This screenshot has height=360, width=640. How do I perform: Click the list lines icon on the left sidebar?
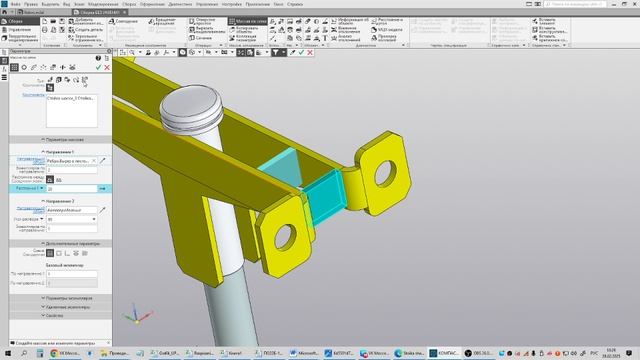coord(4,78)
